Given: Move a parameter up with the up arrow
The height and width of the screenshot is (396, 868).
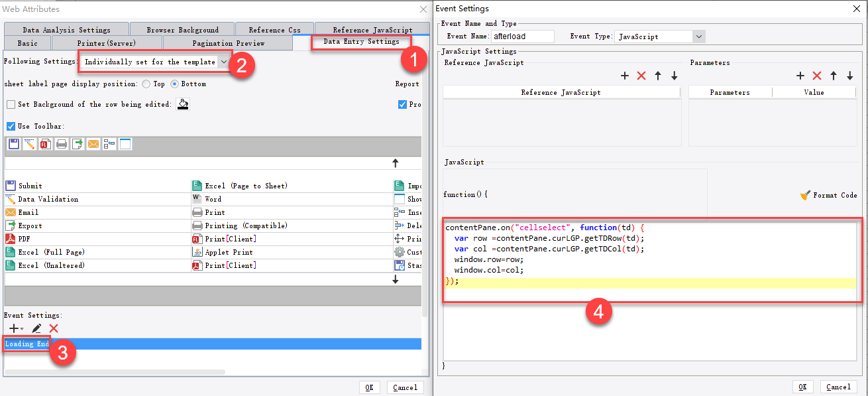Looking at the screenshot, I should pos(834,76).
